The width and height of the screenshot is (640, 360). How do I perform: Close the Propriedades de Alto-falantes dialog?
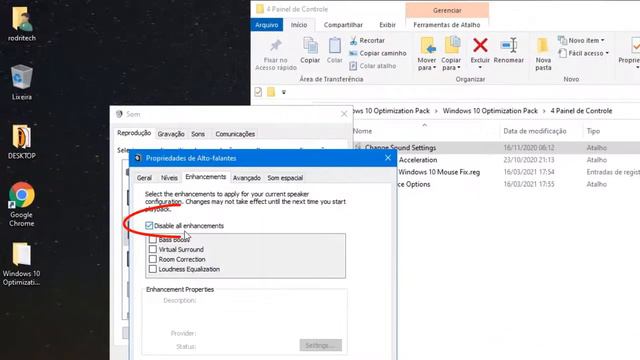coord(388,158)
